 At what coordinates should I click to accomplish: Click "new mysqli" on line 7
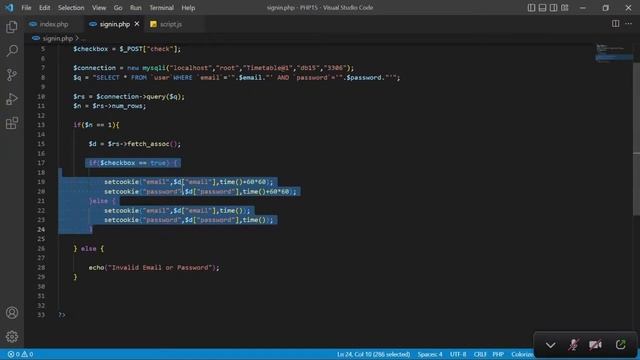click(x=146, y=68)
